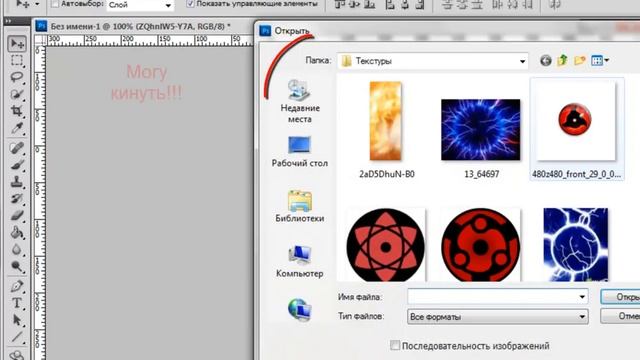Open Недавние места in the places bar

coord(300,101)
